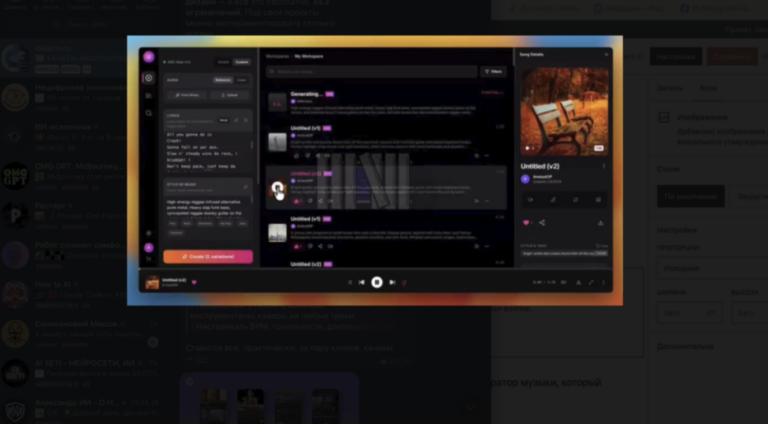Open the user avatar near sidebar bottom
The height and width of the screenshot is (424, 768).
pyautogui.click(x=149, y=248)
